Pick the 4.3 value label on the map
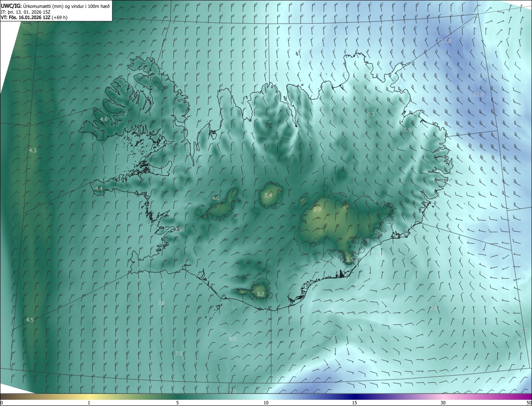The width and height of the screenshot is (532, 406). (33, 150)
